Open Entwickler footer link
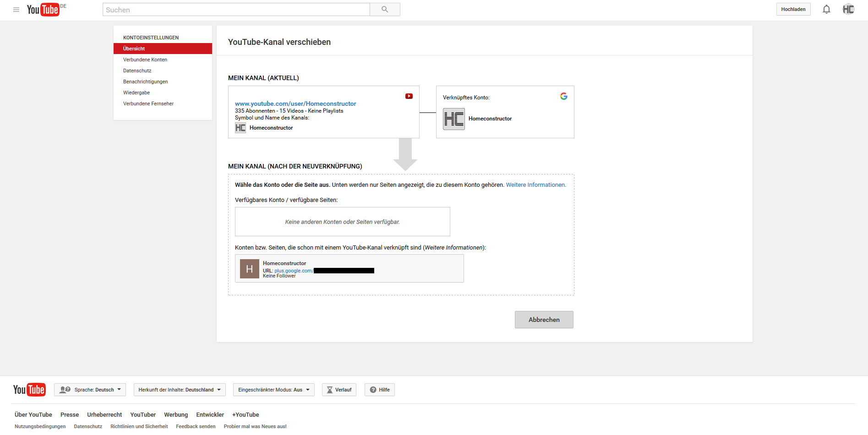This screenshot has height=435, width=868. pyautogui.click(x=210, y=415)
